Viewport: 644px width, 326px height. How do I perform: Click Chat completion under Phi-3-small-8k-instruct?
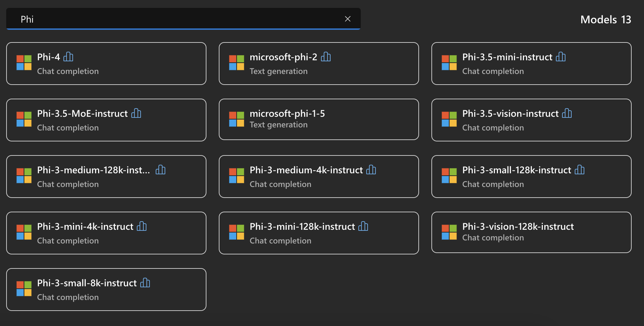point(68,297)
